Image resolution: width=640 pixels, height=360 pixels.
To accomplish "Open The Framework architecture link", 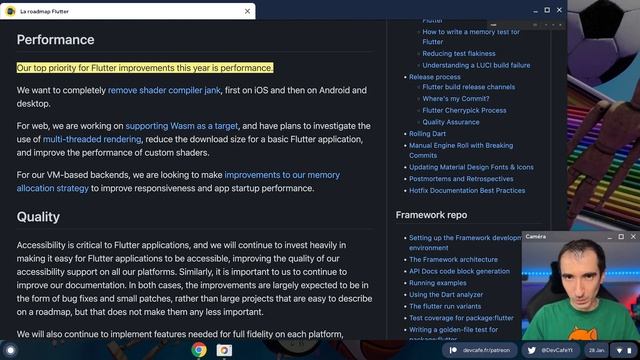I will click(453, 260).
